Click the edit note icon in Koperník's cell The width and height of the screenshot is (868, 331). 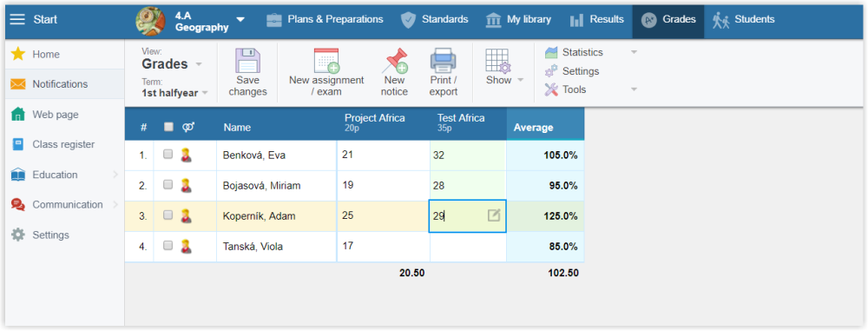point(494,215)
